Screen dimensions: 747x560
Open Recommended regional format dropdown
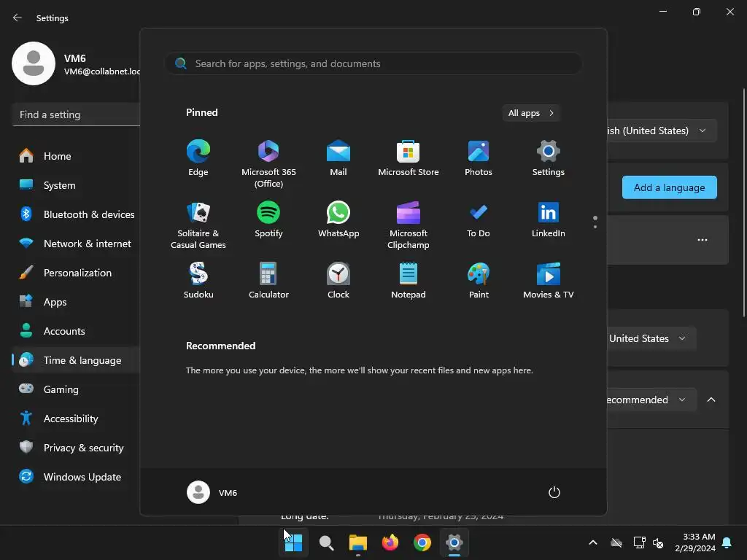point(651,400)
